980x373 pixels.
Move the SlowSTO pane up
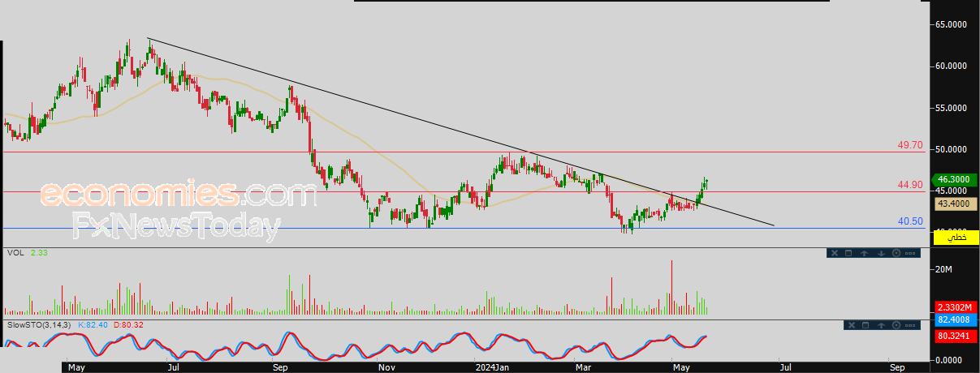coord(881,325)
